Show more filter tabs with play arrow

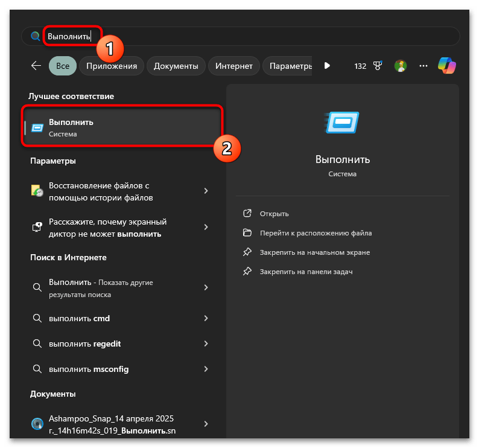(x=327, y=66)
